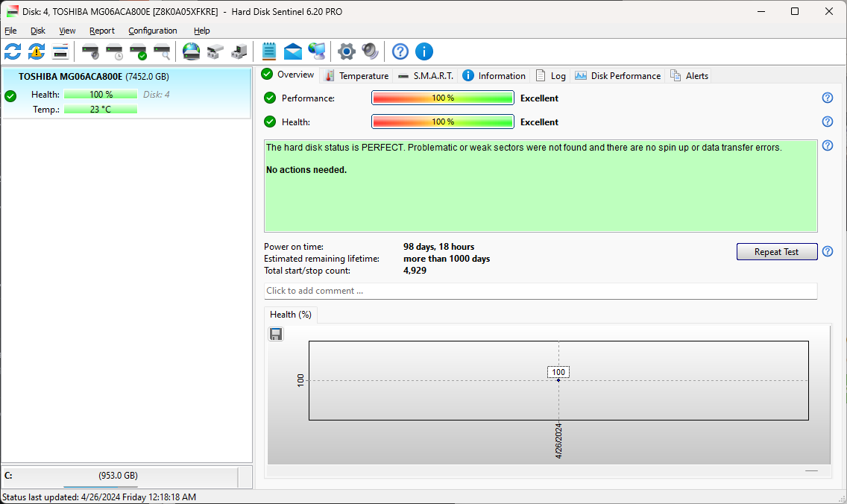847x504 pixels.
Task: Click the blue refresh arrows toolbar icon
Action: point(13,52)
